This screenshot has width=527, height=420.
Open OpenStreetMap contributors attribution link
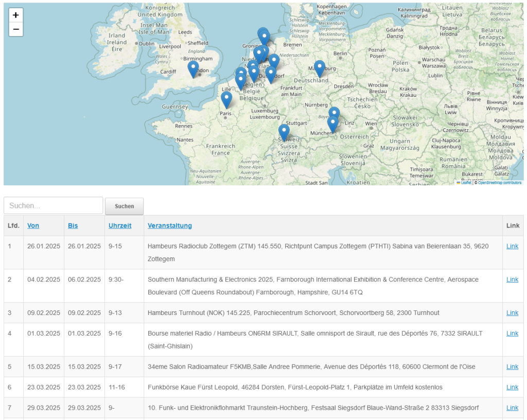pyautogui.click(x=499, y=183)
